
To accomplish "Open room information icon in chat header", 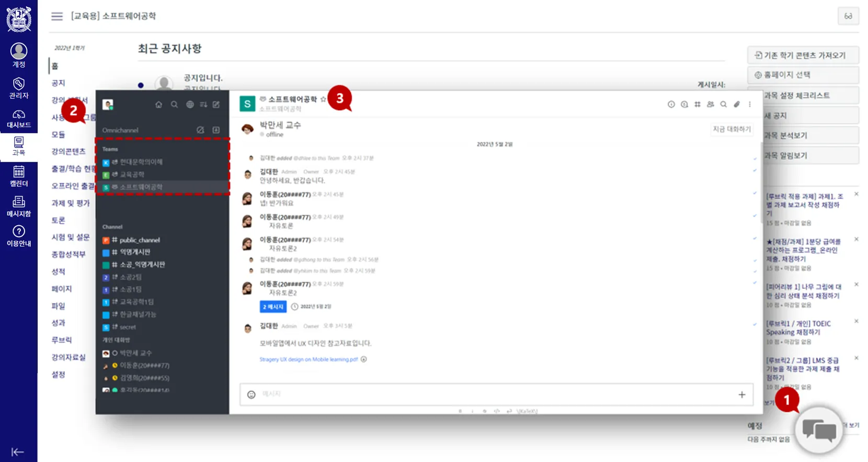I will point(671,104).
